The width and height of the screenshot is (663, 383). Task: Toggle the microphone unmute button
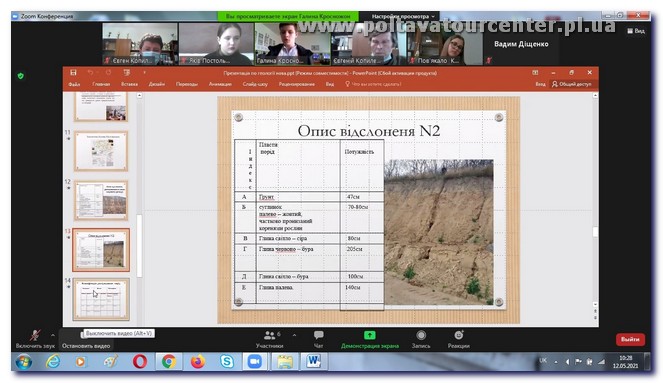click(x=35, y=336)
